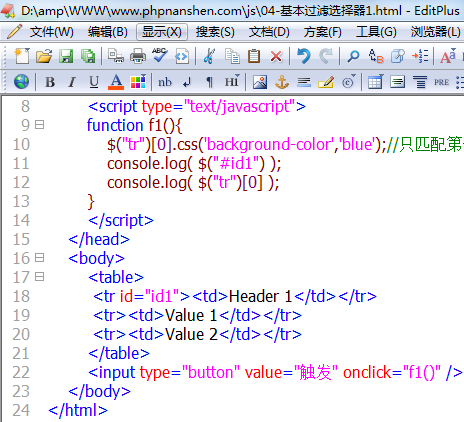The image size is (464, 422).
Task: Click the center alignment icon
Action: (420, 82)
